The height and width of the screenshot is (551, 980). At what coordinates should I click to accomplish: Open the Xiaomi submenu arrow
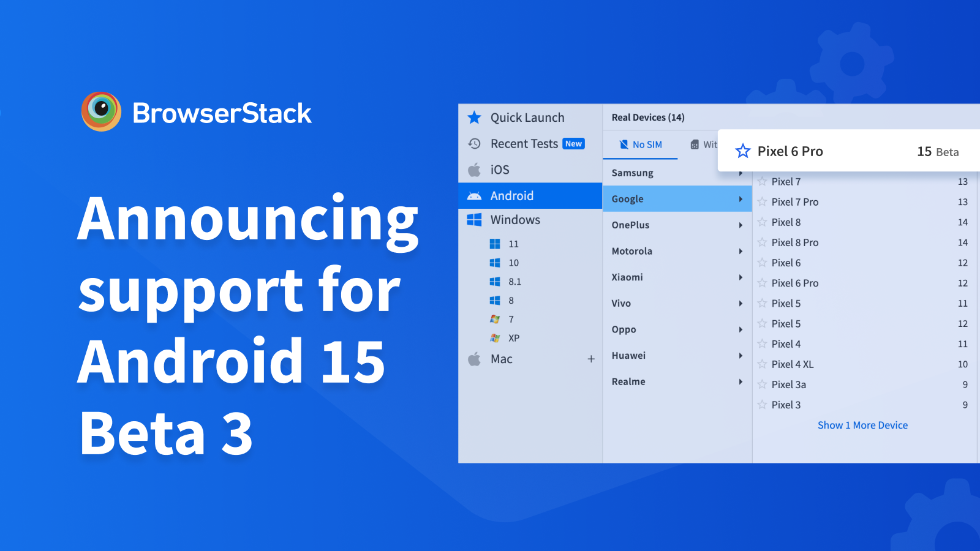(741, 277)
